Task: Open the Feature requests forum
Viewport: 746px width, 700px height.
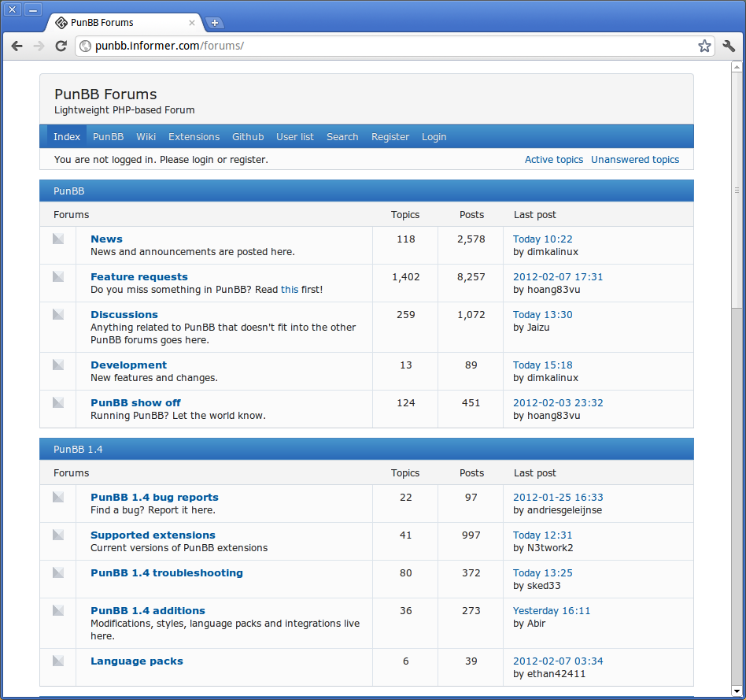Action: click(x=139, y=276)
